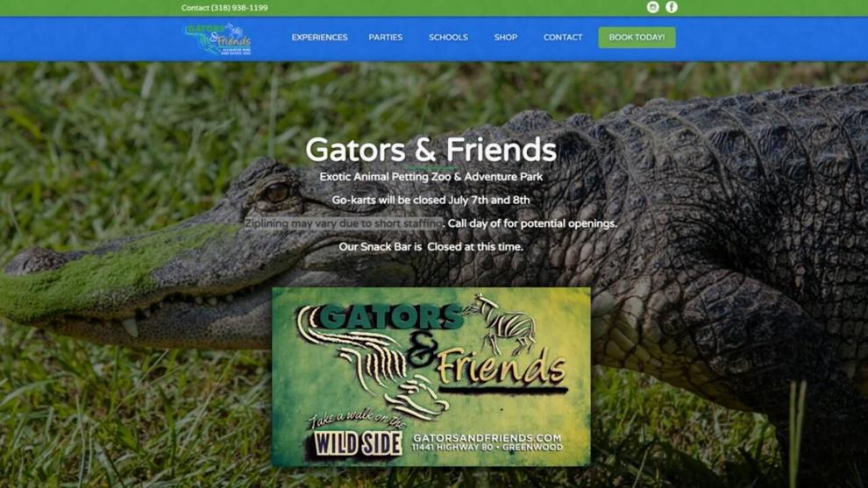Click the Book Today! button

click(x=637, y=37)
